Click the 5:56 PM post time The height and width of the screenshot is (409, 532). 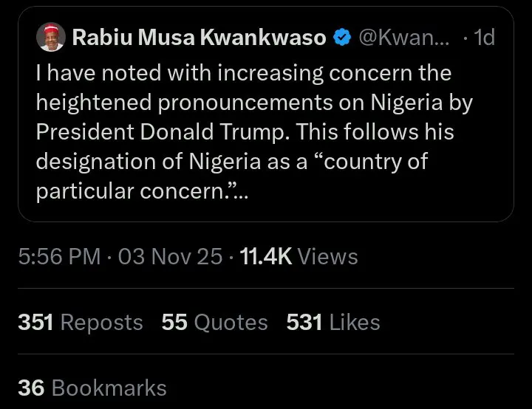[x=59, y=256]
